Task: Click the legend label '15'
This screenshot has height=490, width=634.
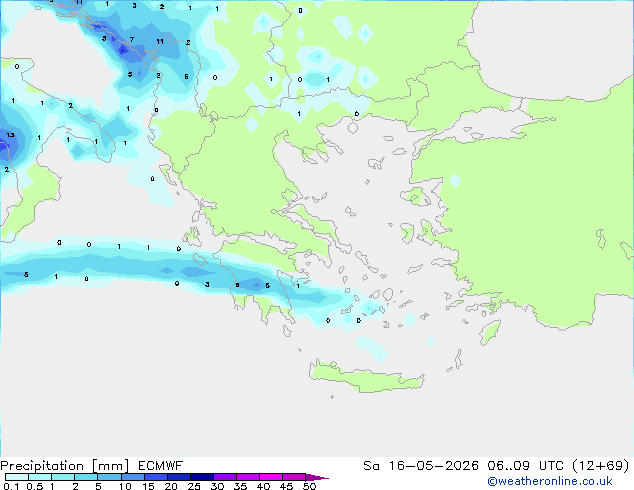Action: point(148,486)
